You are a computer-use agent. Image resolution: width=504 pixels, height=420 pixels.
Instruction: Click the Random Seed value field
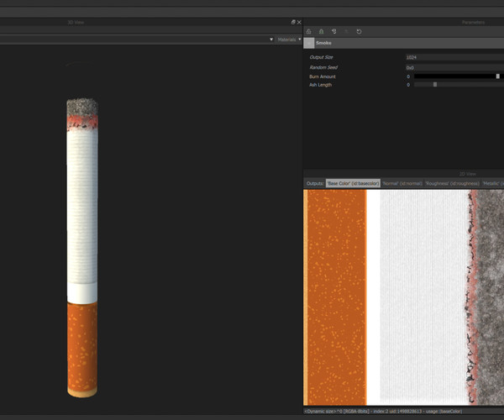[454, 68]
